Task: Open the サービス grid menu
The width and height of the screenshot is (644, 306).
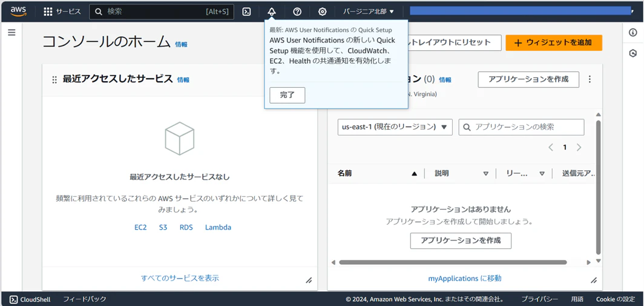Action: [62, 12]
